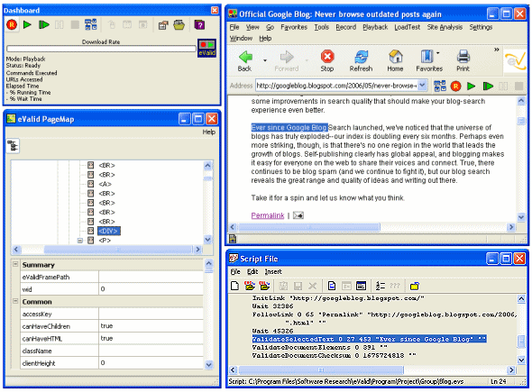Click second open-folder icon in Script File toolbar
This screenshot has width=532, height=392.
tap(264, 286)
